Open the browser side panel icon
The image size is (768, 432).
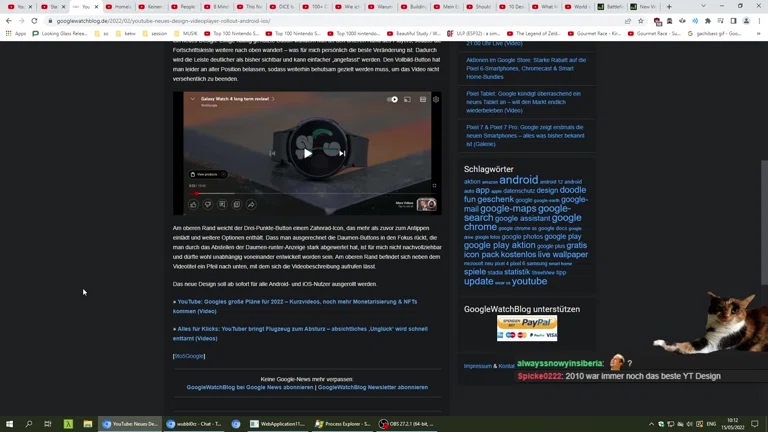(733, 21)
